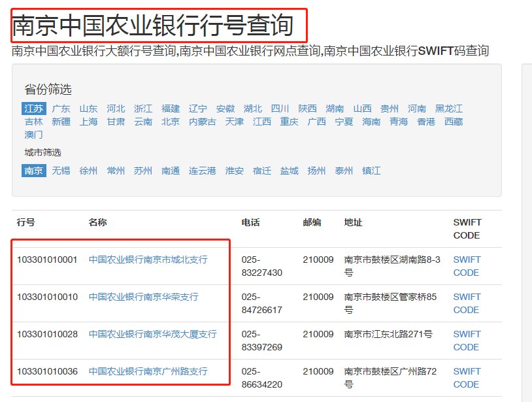Filter by 陕西 province
The width and height of the screenshot is (532, 402).
tap(307, 109)
